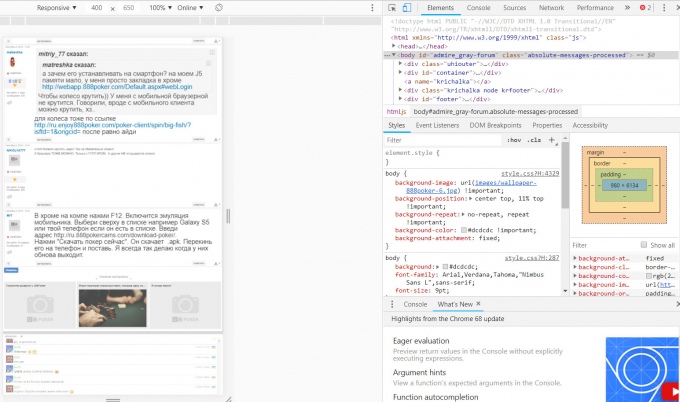Click the poker hands thumbnail image
The height and width of the screenshot is (402, 680).
pyautogui.click(x=113, y=308)
